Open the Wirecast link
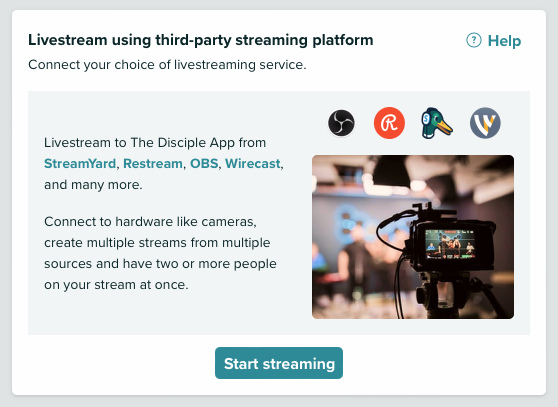 point(253,164)
